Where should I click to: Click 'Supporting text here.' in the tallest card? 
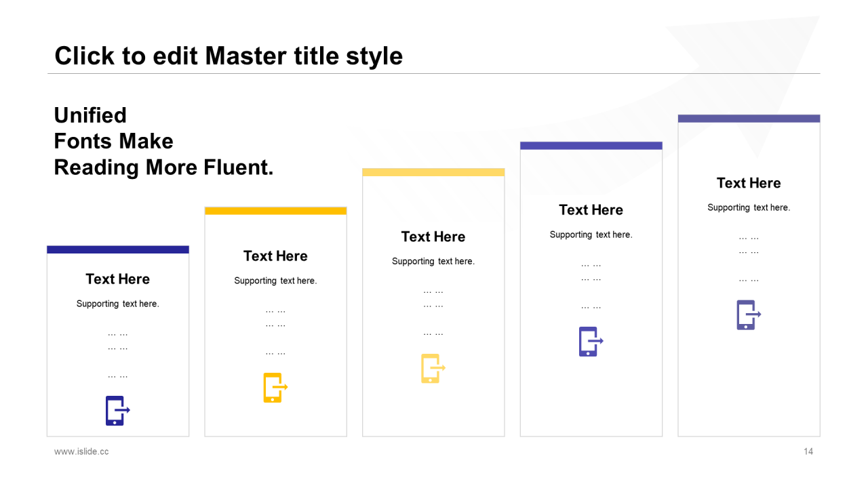[749, 207]
